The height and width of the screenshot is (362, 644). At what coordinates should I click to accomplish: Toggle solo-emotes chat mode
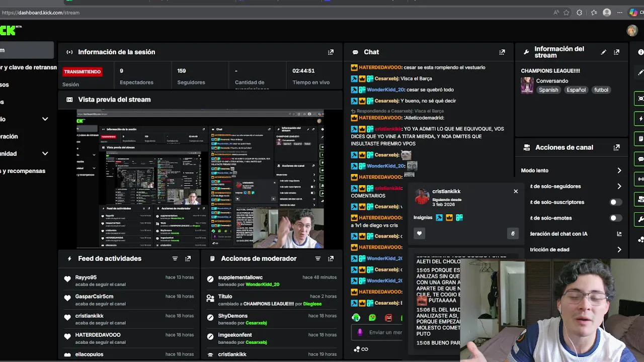coord(616,218)
